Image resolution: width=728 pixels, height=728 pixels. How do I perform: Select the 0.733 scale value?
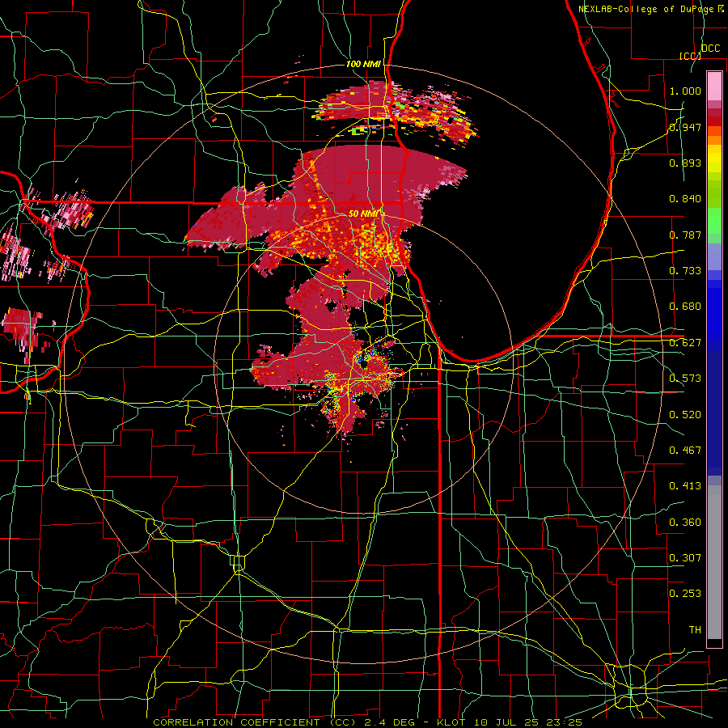point(685,271)
